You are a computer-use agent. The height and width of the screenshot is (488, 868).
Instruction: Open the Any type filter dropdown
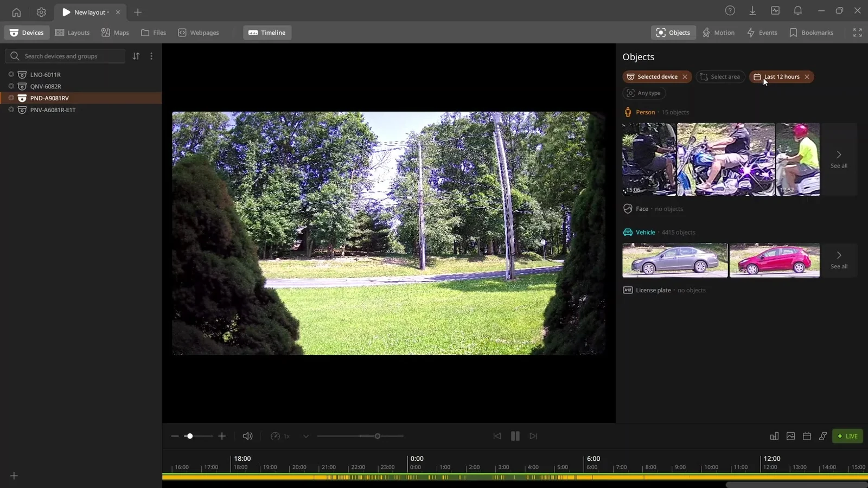click(x=644, y=93)
